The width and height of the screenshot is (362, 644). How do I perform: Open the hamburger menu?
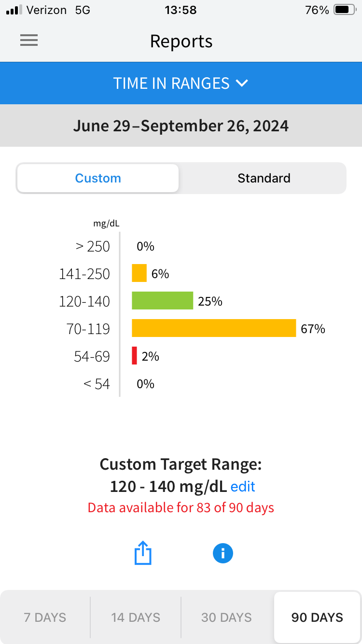pyautogui.click(x=29, y=41)
